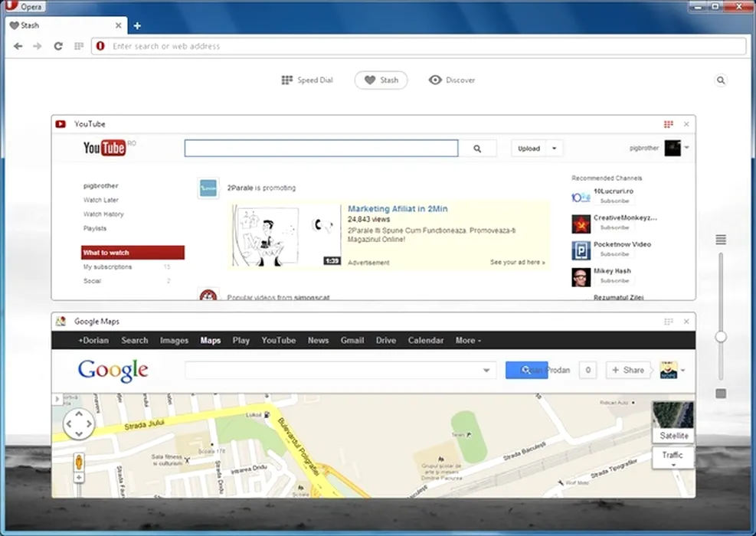Click the Google Maps Share button
The image size is (756, 536).
[627, 370]
